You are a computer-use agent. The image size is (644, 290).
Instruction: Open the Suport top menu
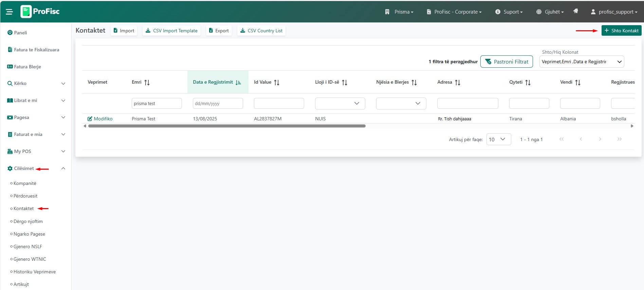pos(509,12)
